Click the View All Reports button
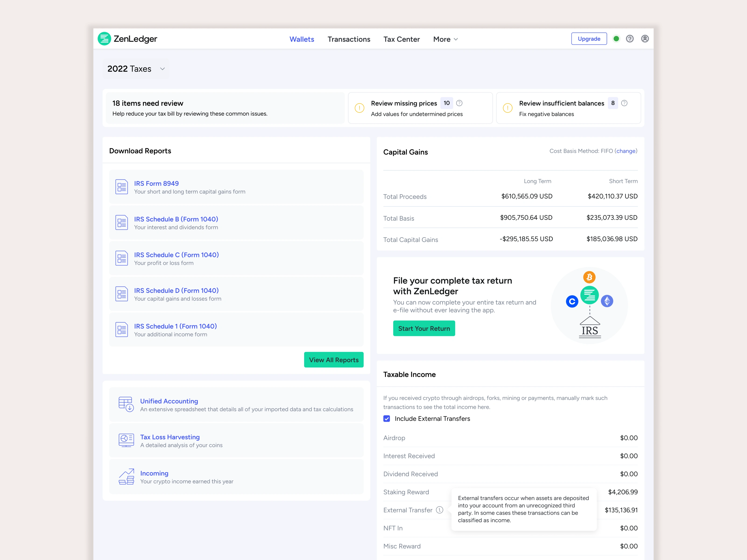Image resolution: width=747 pixels, height=560 pixels. pyautogui.click(x=333, y=360)
